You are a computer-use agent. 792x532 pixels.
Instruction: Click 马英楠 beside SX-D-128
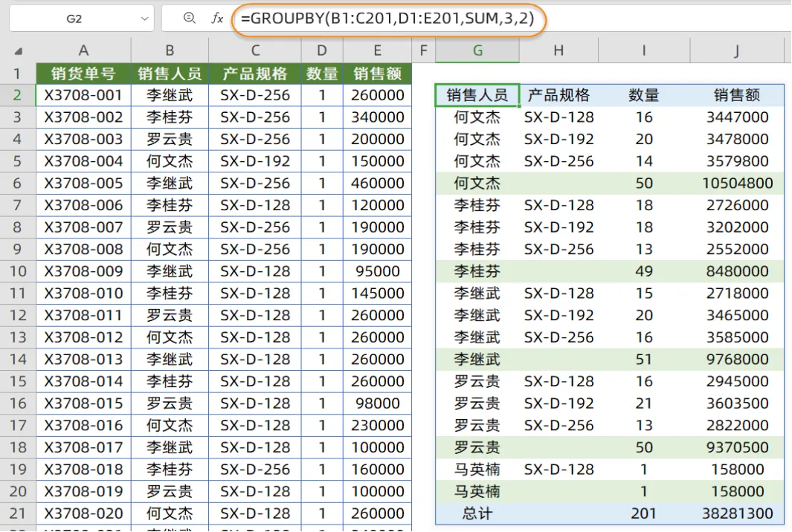pos(477,470)
